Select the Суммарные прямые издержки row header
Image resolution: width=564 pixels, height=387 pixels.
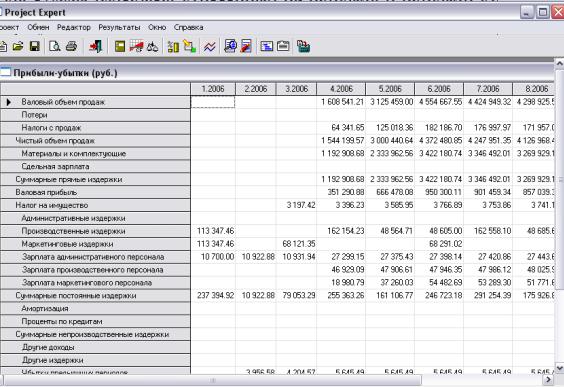tap(95, 179)
